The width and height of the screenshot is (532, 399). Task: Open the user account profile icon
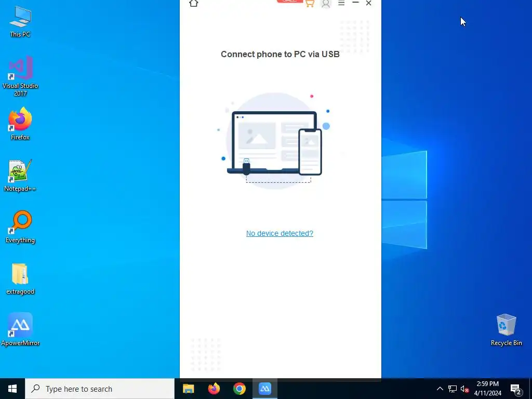[326, 4]
